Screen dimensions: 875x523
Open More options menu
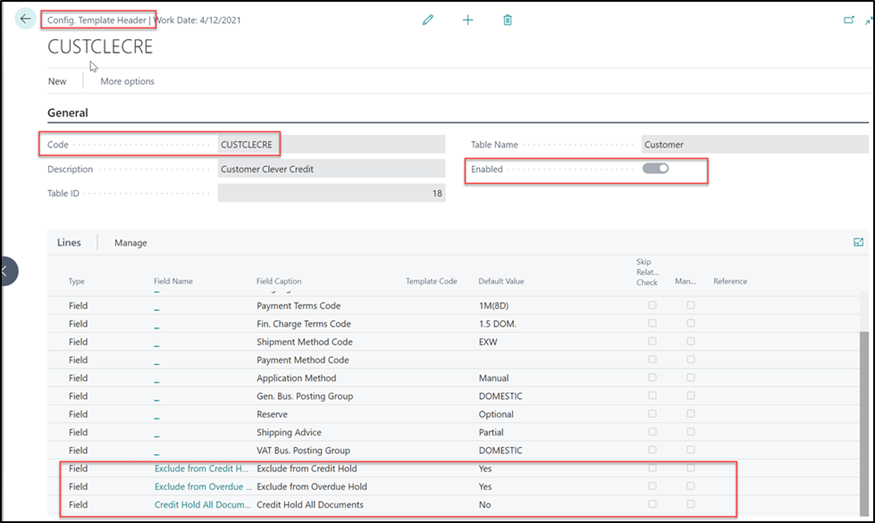(127, 81)
